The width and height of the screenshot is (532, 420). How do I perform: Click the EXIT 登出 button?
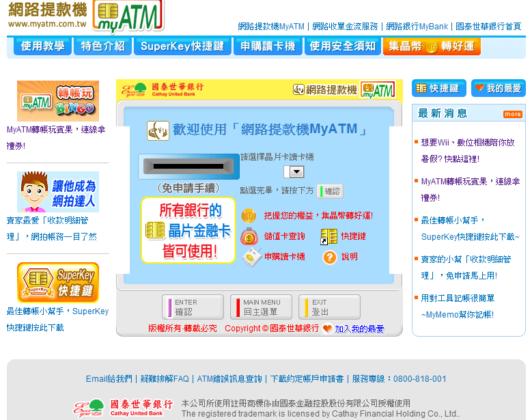click(329, 307)
